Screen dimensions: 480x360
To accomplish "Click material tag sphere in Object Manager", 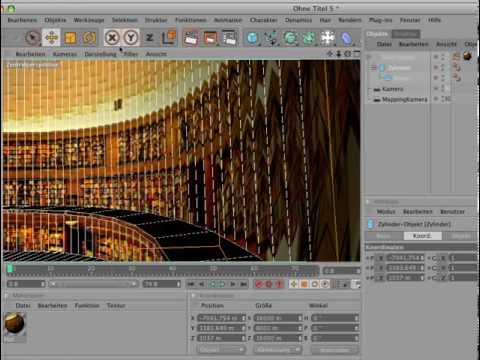I will click(467, 56).
